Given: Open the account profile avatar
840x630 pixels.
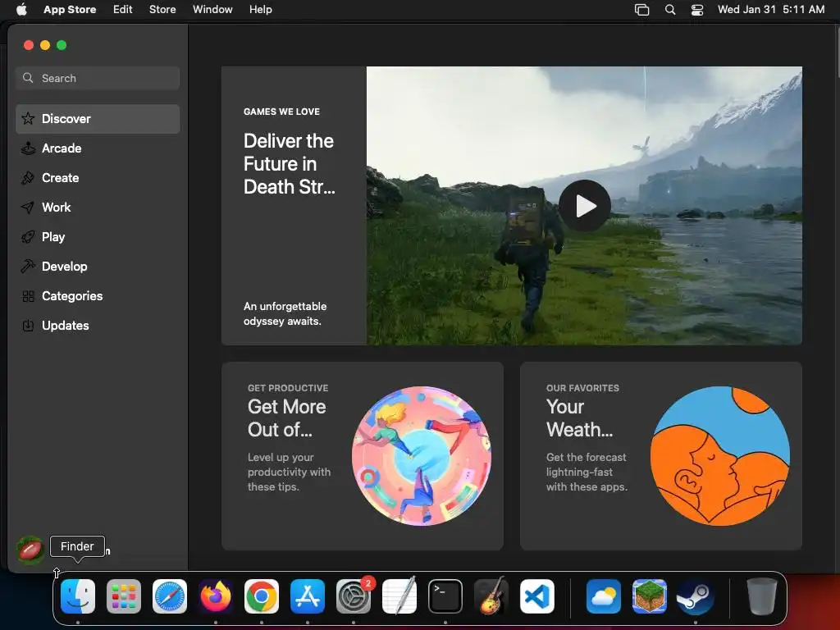Looking at the screenshot, I should (x=30, y=550).
